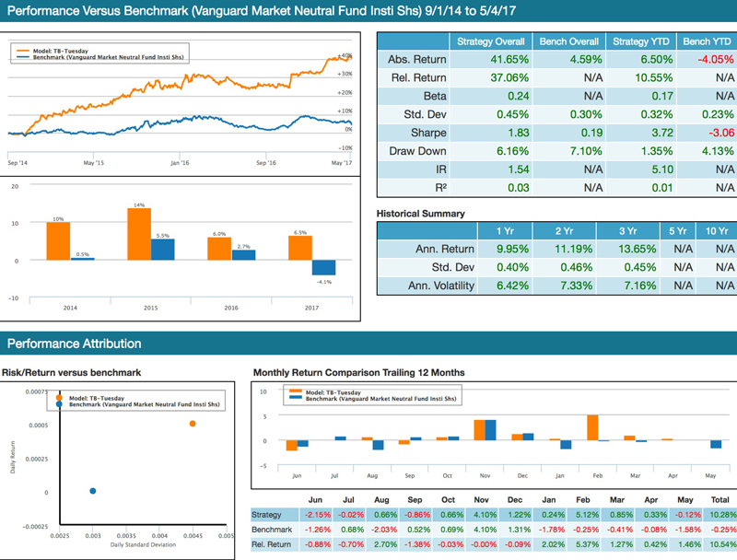
Task: Click the Strategy Overall column header
Action: pos(491,41)
